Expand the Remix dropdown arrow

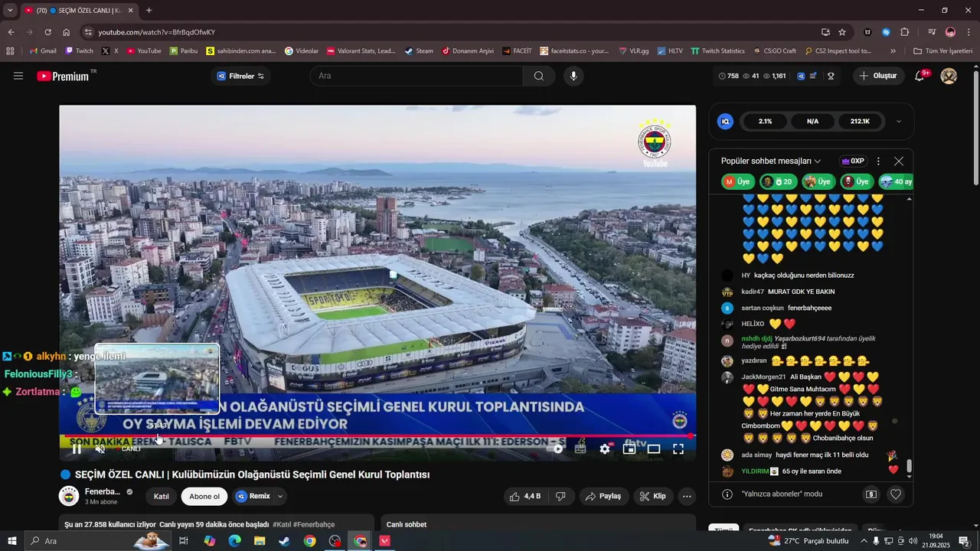click(280, 496)
